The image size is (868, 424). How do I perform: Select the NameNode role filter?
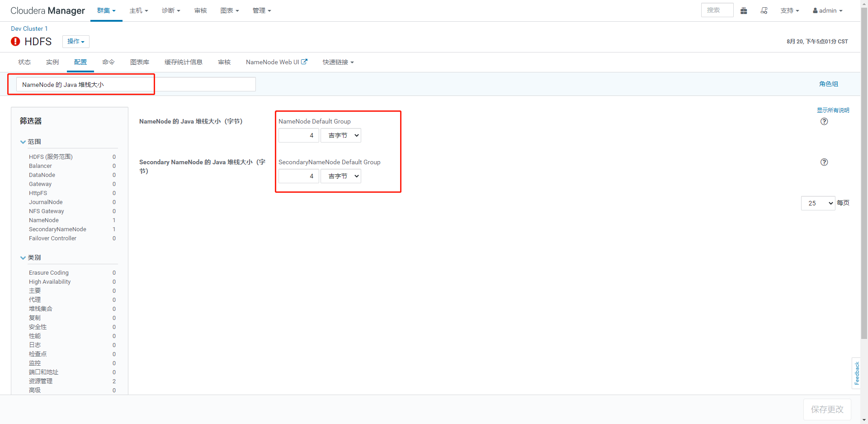tap(43, 220)
